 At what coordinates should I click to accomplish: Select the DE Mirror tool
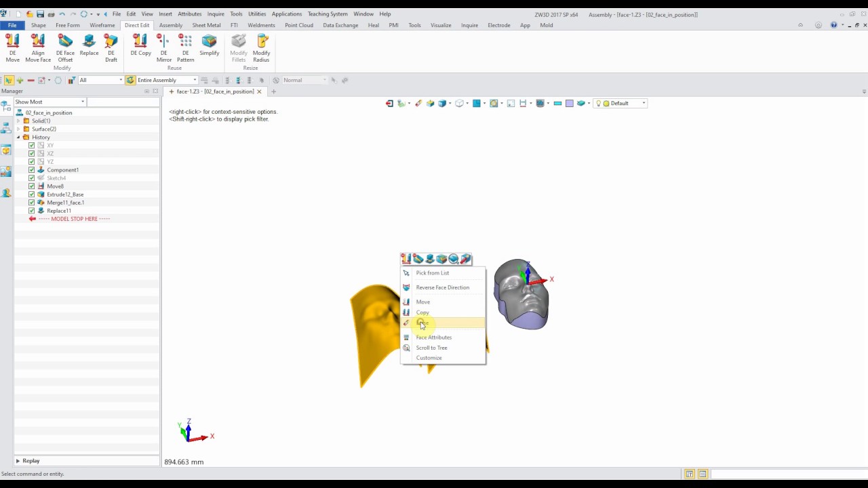pos(164,48)
